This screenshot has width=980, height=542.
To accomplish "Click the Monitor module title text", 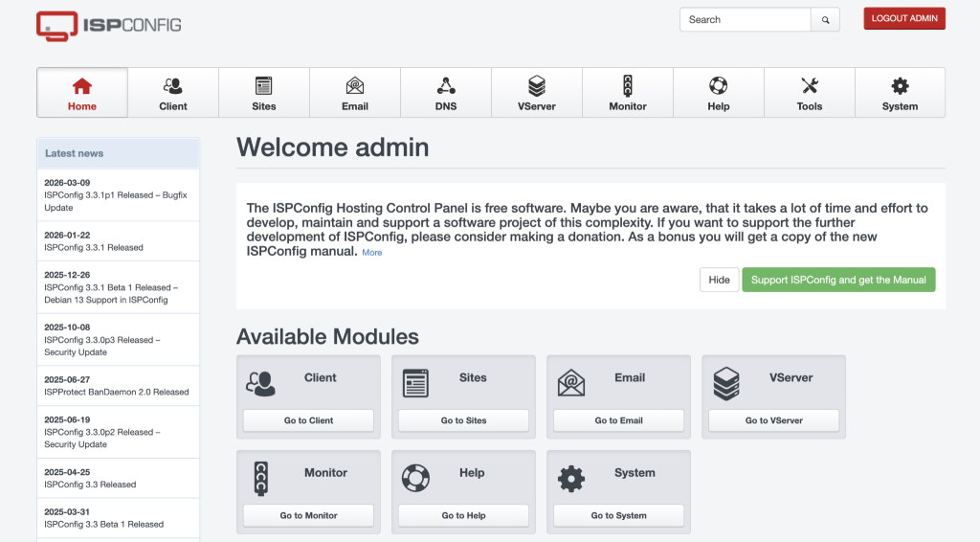I will [325, 473].
